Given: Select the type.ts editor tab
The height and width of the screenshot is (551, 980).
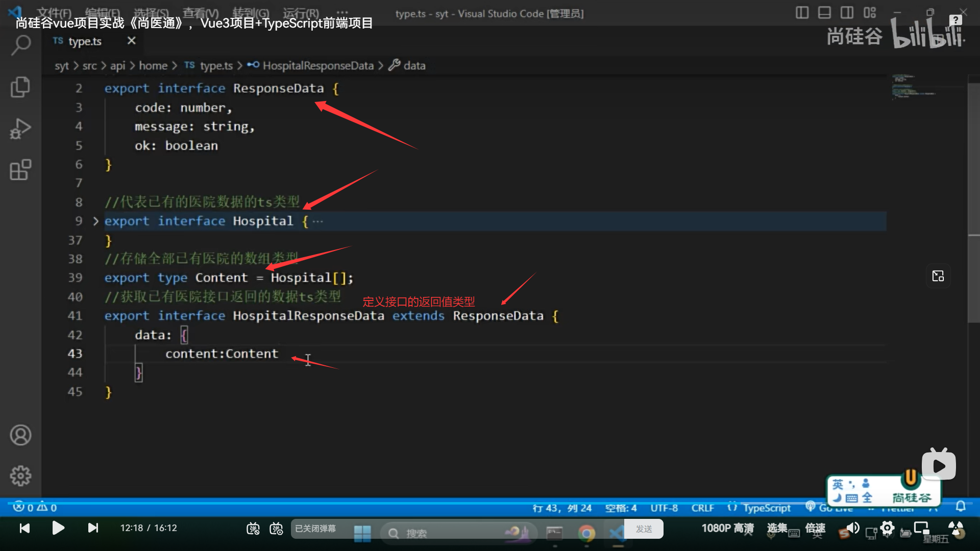Looking at the screenshot, I should (x=85, y=41).
